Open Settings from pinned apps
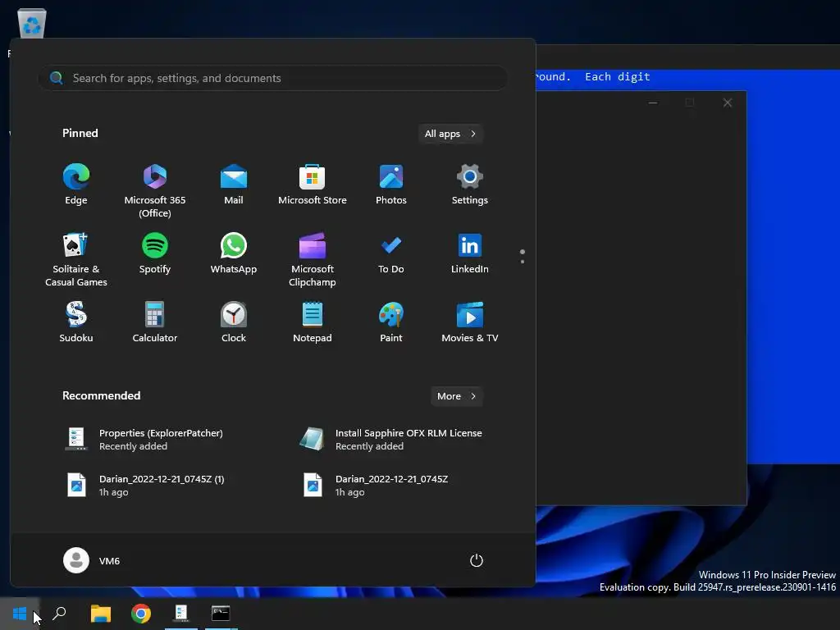The image size is (840, 630). click(470, 185)
